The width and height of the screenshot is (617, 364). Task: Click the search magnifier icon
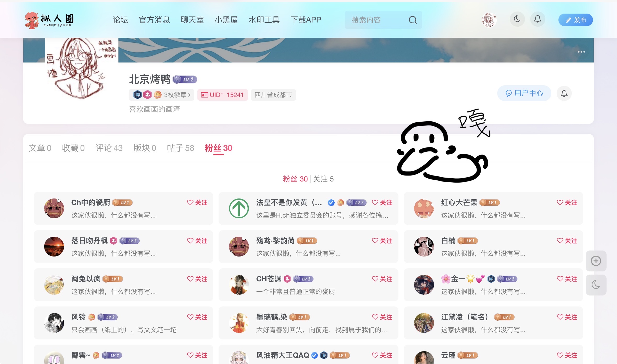413,20
